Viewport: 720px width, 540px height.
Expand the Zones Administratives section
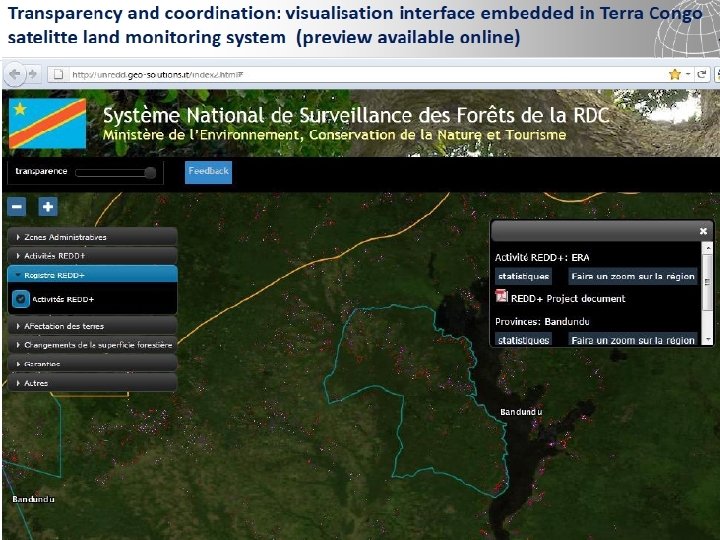tap(92, 237)
